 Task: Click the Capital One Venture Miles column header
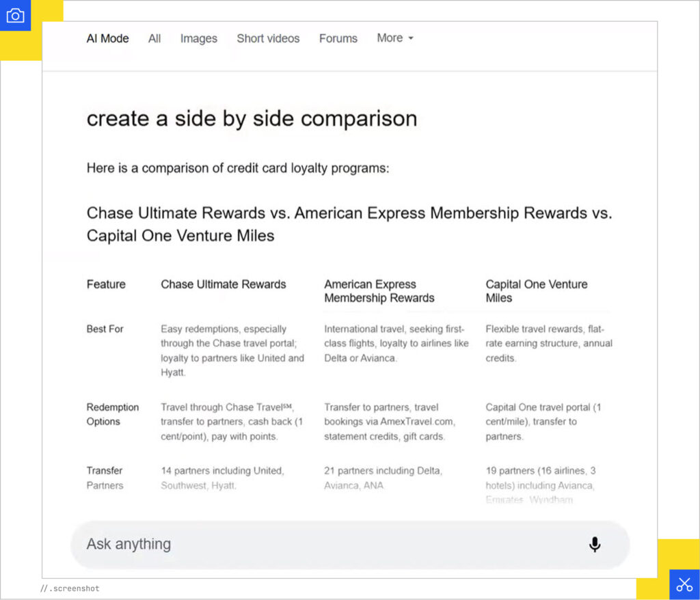(536, 291)
